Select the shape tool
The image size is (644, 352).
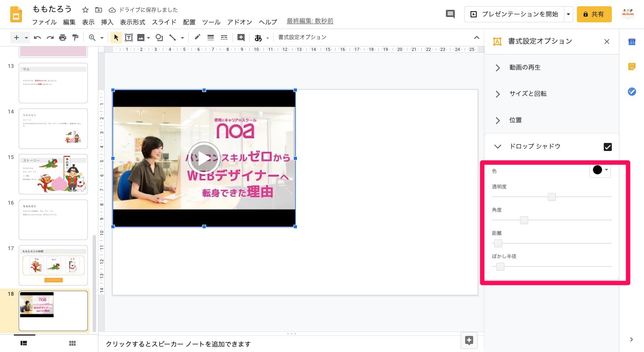click(x=159, y=38)
